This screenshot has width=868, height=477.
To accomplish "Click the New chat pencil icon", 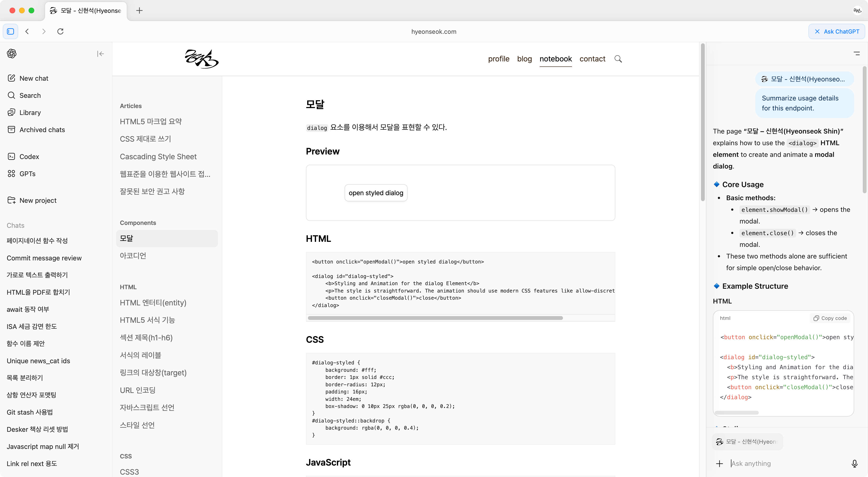I will click(x=11, y=78).
